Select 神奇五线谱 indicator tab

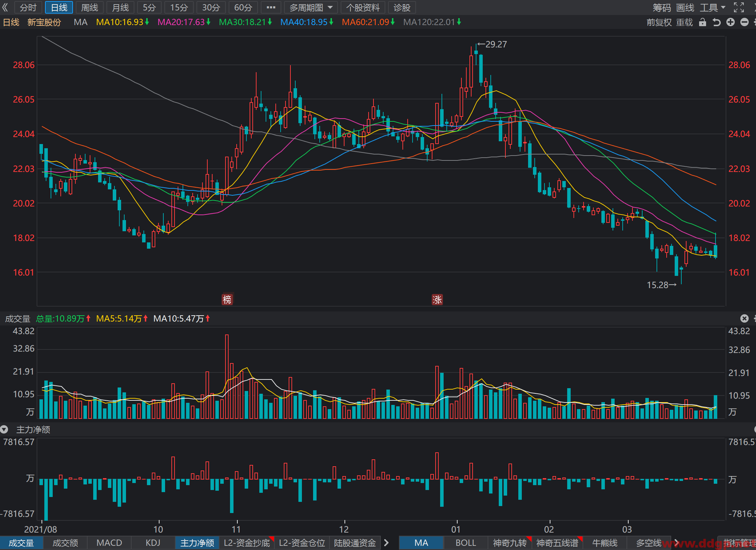557,543
